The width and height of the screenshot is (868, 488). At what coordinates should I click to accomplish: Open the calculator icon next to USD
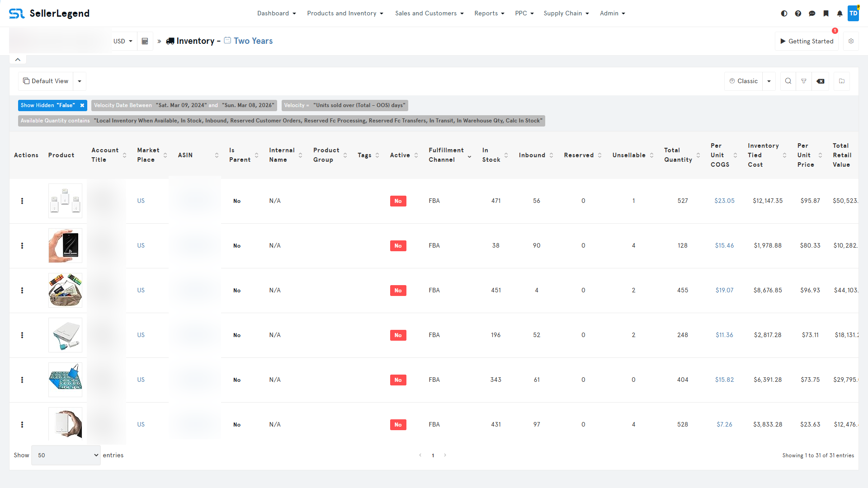tap(145, 41)
